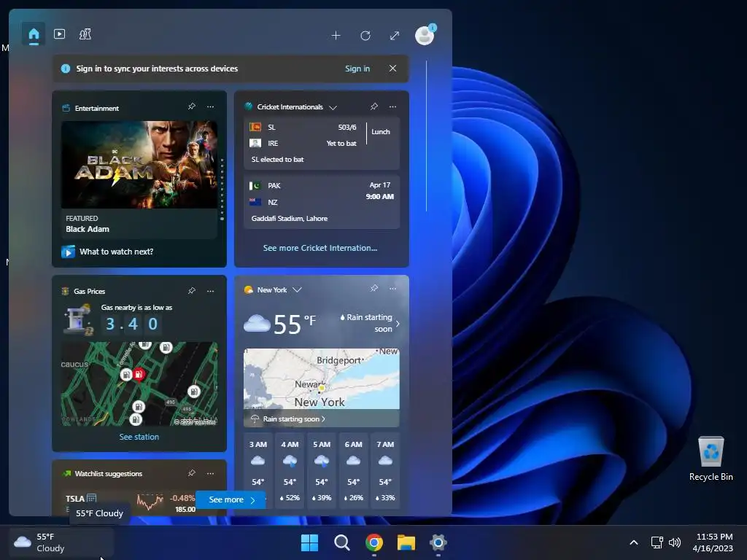Screen dimensions: 747x560
Task: Select the 6 AM hourly forecast
Action: 353,470
